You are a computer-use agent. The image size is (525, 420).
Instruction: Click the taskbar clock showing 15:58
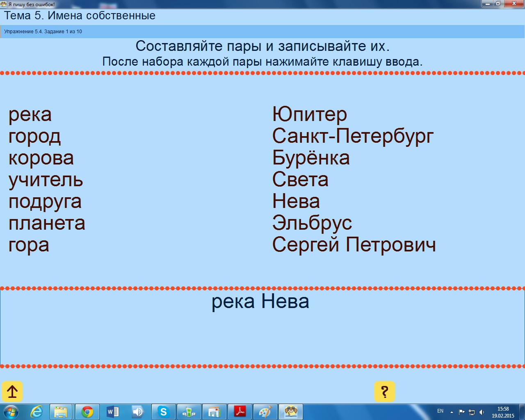coord(503,412)
